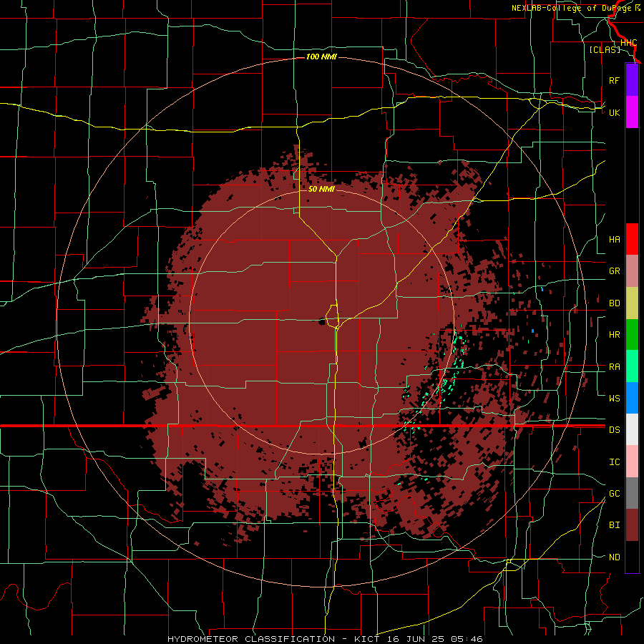Click the 16 JUN 25 date text
644x644 pixels.
[416, 639]
